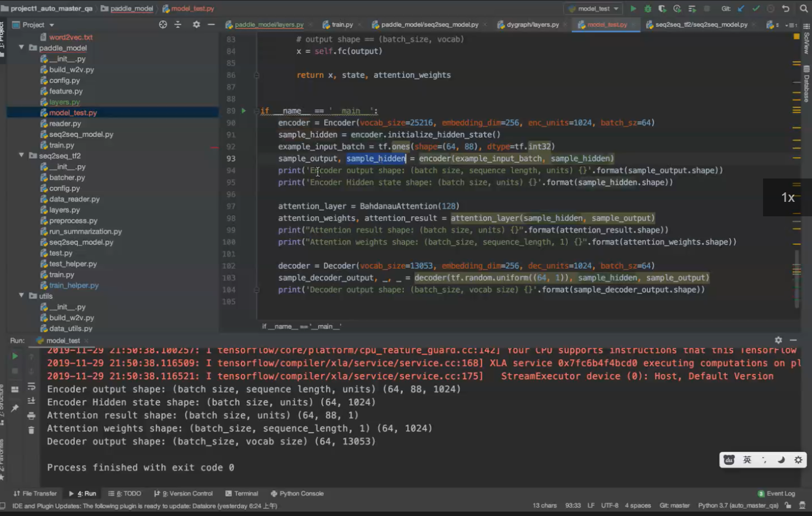Open the SciView tool window
812x516 pixels.
(806, 39)
